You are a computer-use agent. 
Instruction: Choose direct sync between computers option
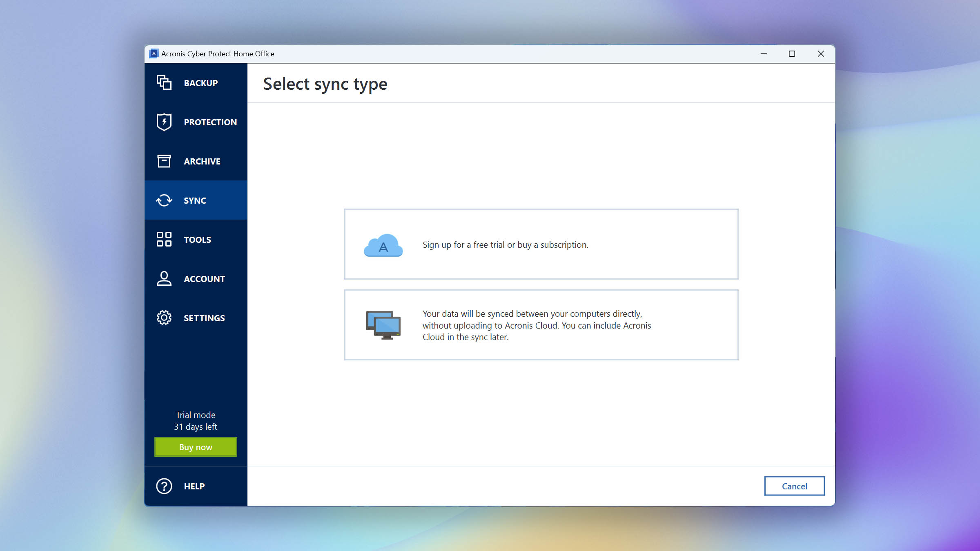click(541, 325)
